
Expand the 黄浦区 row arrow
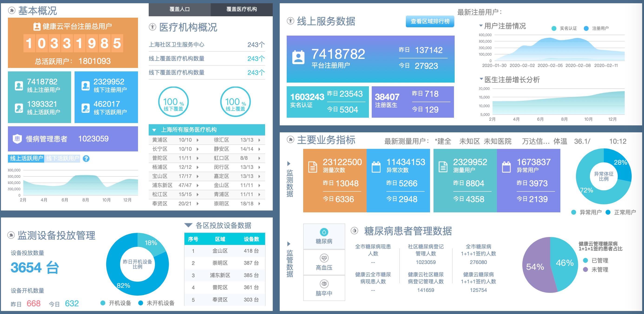pos(197,140)
